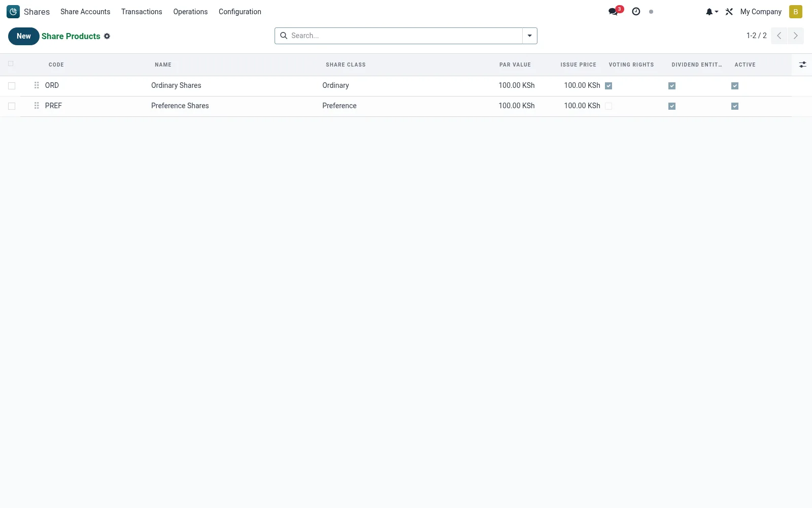Open the Transactions menu

pyautogui.click(x=142, y=12)
